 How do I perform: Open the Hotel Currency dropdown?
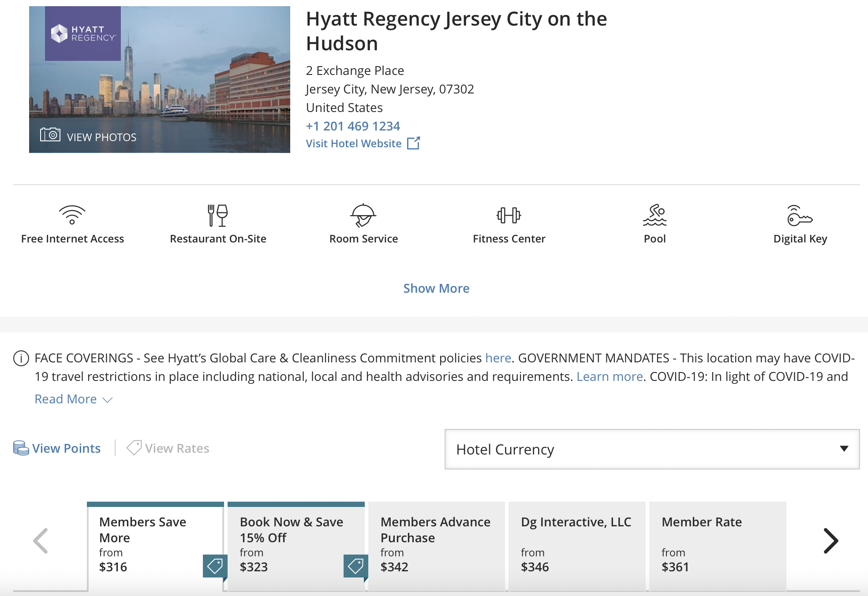pos(652,449)
